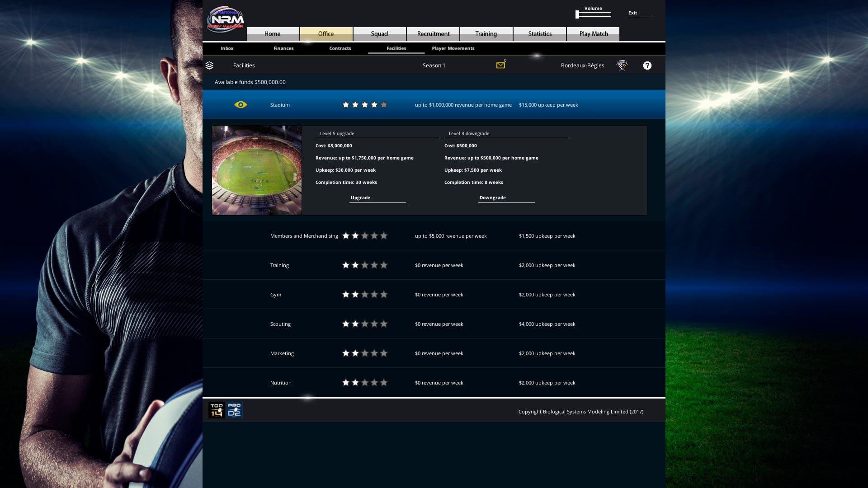868x488 pixels.
Task: Open the Finances sub-tab
Action: (283, 48)
